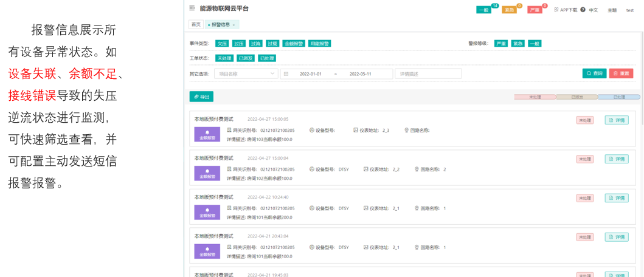Switch to the 首页 tab
Viewport: 644px width, 277px height.
coord(195,25)
